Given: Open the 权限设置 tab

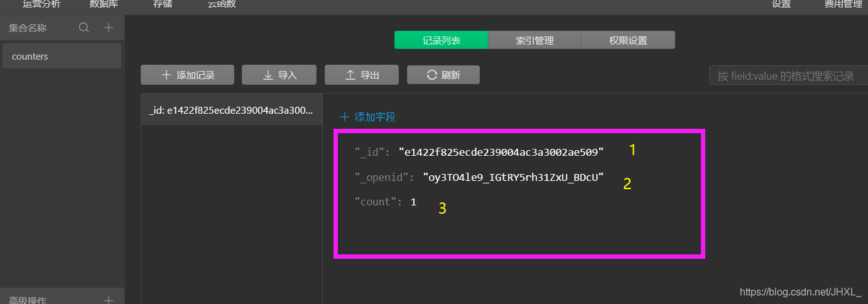Looking at the screenshot, I should [628, 40].
